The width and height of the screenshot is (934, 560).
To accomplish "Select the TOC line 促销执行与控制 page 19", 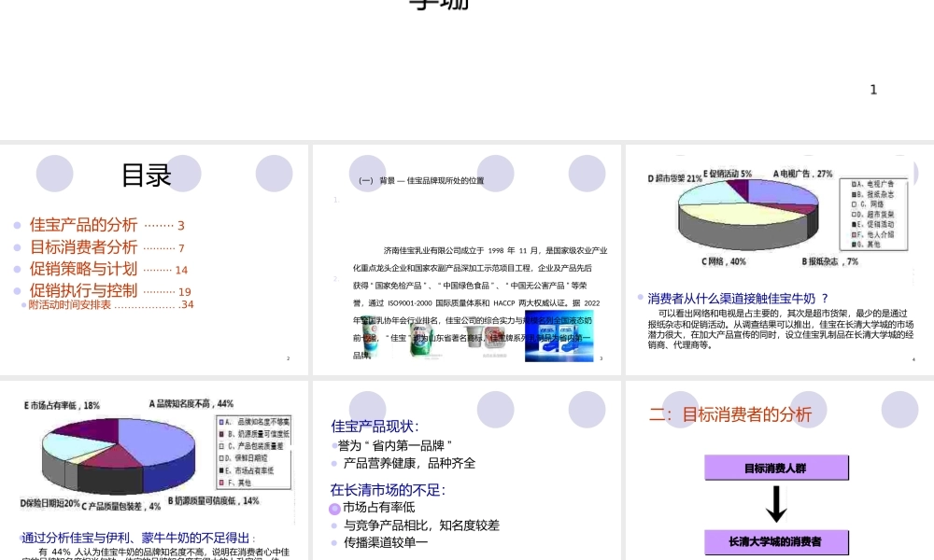I will [x=110, y=290].
